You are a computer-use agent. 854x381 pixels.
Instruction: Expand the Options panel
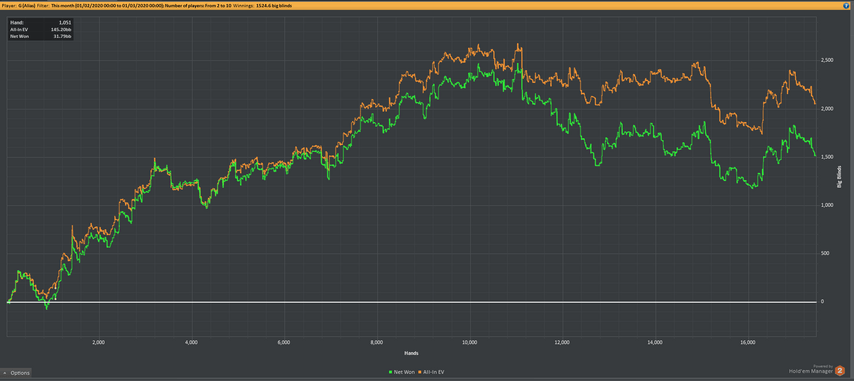[16, 373]
